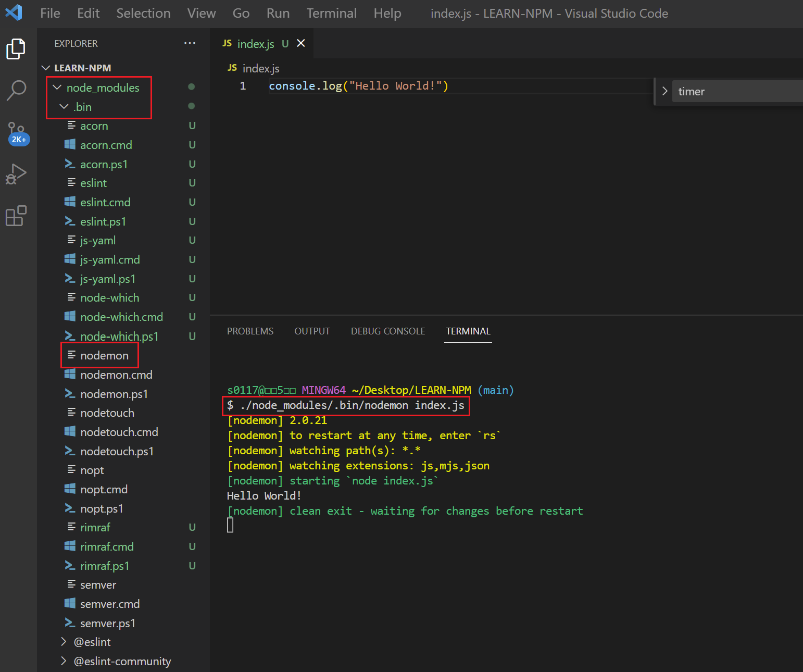This screenshot has height=672, width=803.
Task: Open Explorer more actions ellipsis
Action: pos(190,43)
